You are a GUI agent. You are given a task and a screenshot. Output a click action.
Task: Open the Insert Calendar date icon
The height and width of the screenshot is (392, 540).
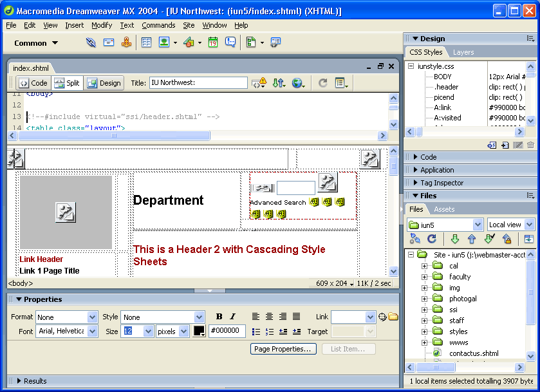[x=213, y=42]
